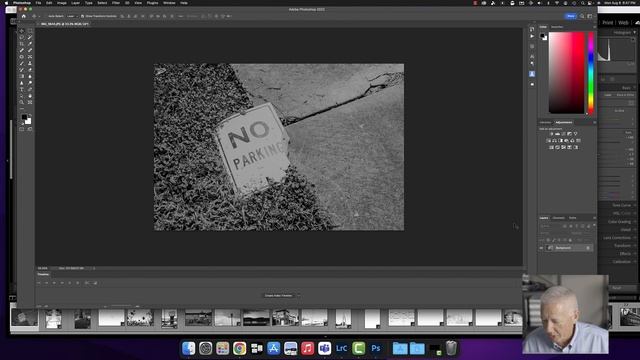The height and width of the screenshot is (360, 640).
Task: Swap foreground and background colors
Action: 29,116
